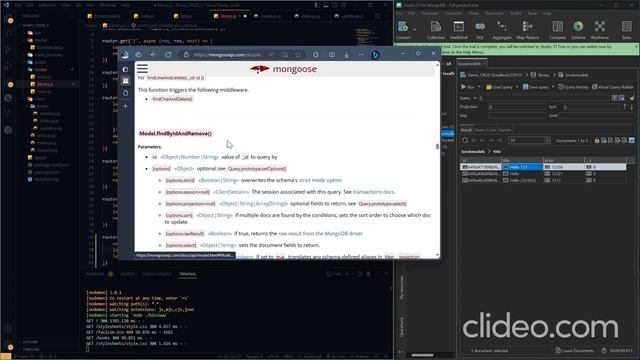Open Query history in Studio 3T
This screenshot has width=640, height=360.
tap(573, 87)
